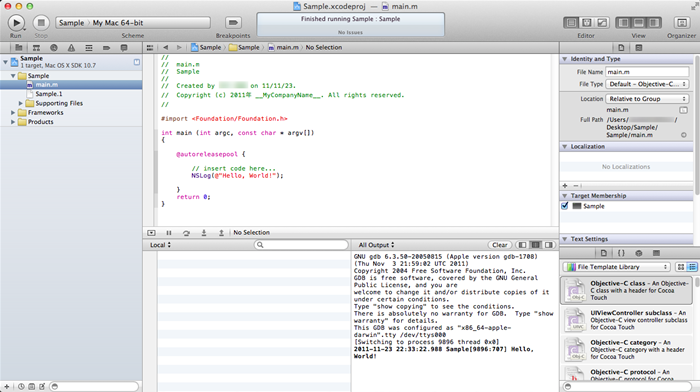Show the Issue navigator
Viewport: 700px width, 392px height.
(x=71, y=47)
